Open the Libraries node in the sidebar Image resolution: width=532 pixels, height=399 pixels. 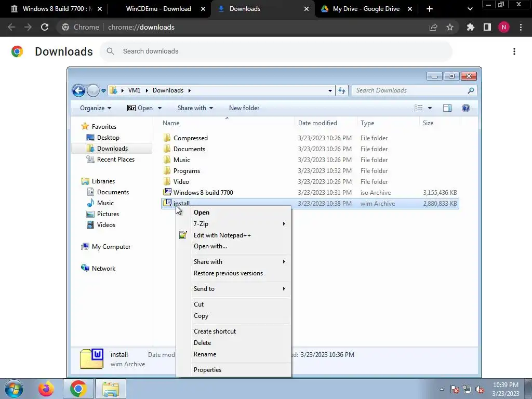(x=103, y=181)
